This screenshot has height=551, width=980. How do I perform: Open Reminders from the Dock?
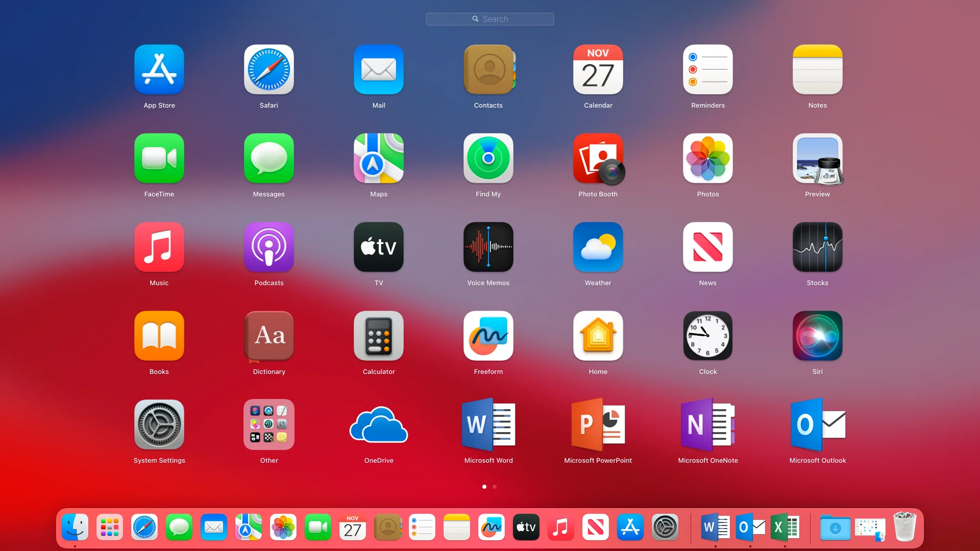(422, 527)
